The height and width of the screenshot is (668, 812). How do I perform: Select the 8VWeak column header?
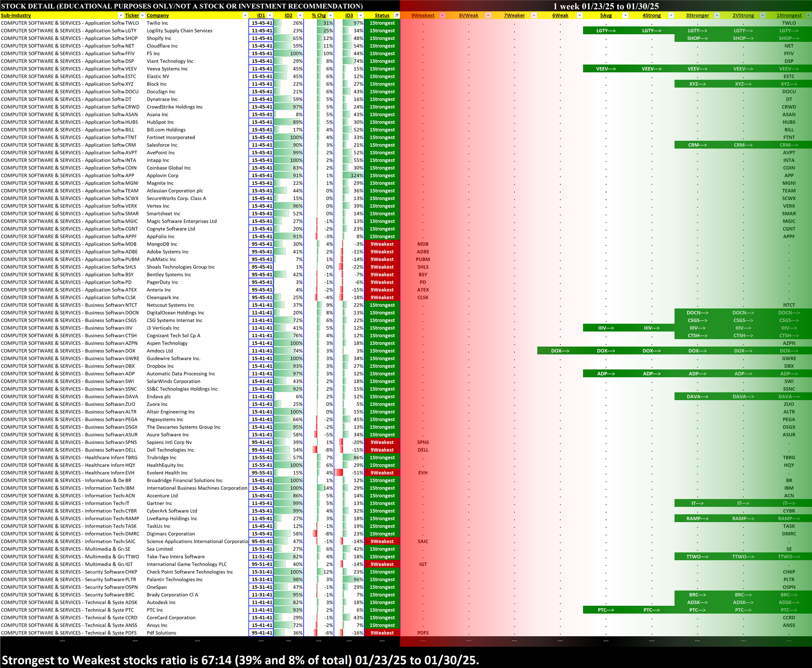469,15
